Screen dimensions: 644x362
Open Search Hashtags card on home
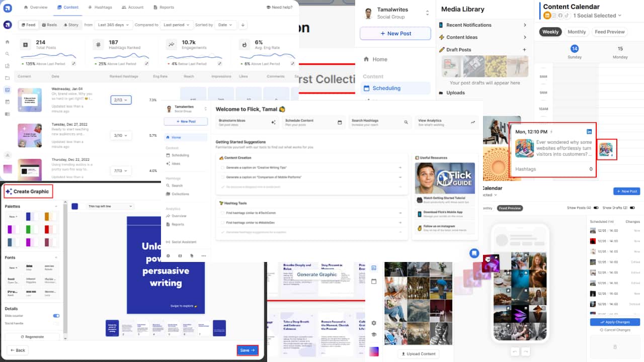pyautogui.click(x=380, y=122)
